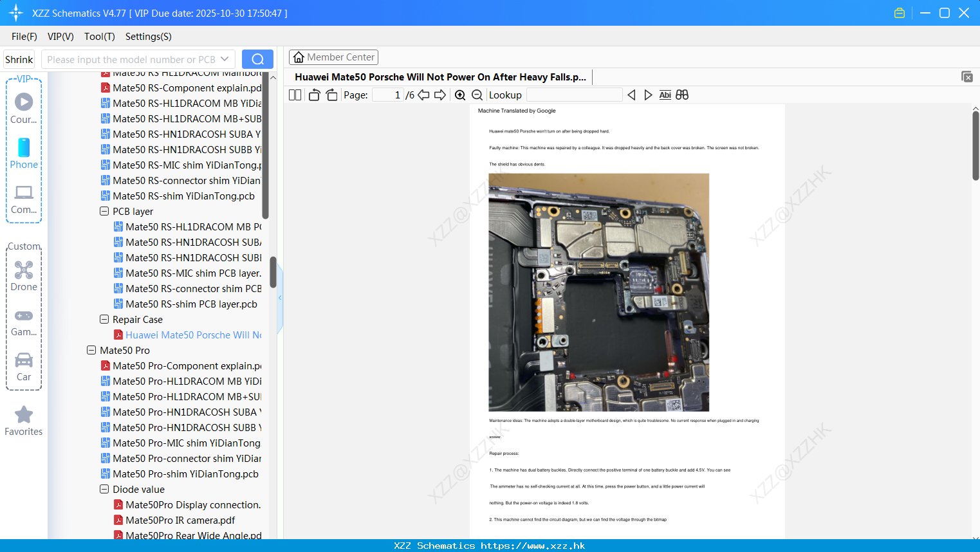
Task: Open the Tool menu
Action: pos(99,37)
